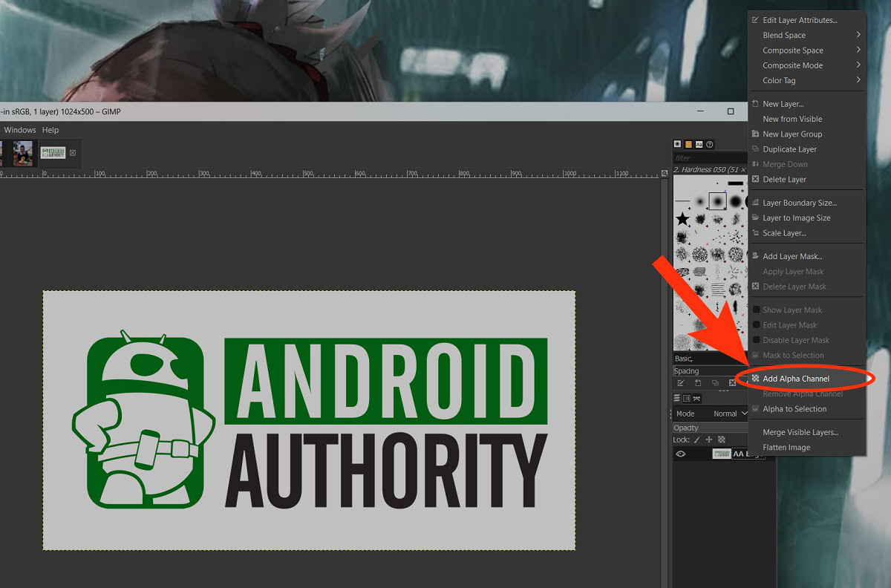Click Add Alpha Channel in context menu
The image size is (891, 588).
[x=795, y=379]
